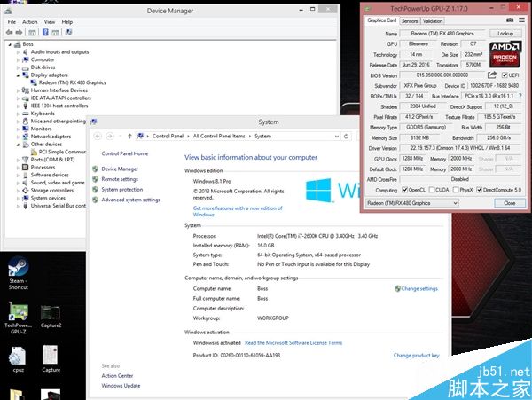532x400 pixels.
Task: Open the GPU selection dropdown in GPU-Z
Action: [x=412, y=203]
